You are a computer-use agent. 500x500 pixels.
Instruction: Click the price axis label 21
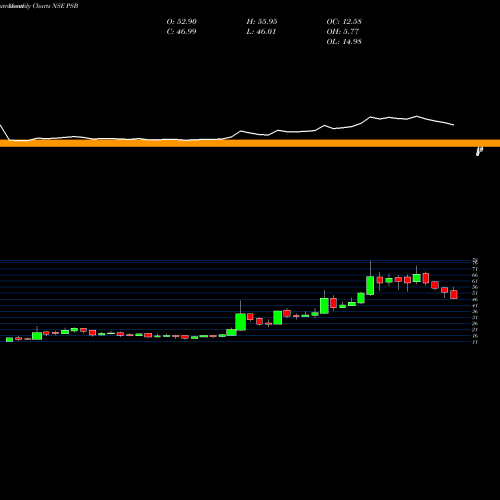(475, 330)
